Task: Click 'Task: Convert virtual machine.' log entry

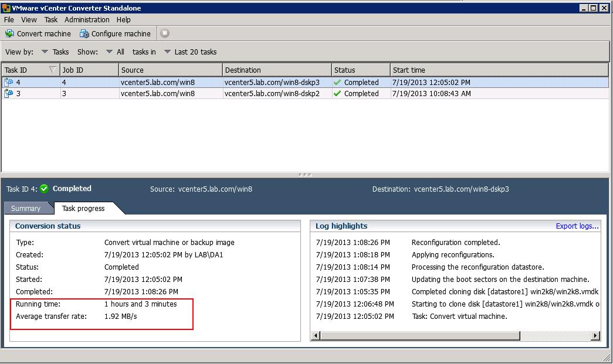Action: [459, 317]
